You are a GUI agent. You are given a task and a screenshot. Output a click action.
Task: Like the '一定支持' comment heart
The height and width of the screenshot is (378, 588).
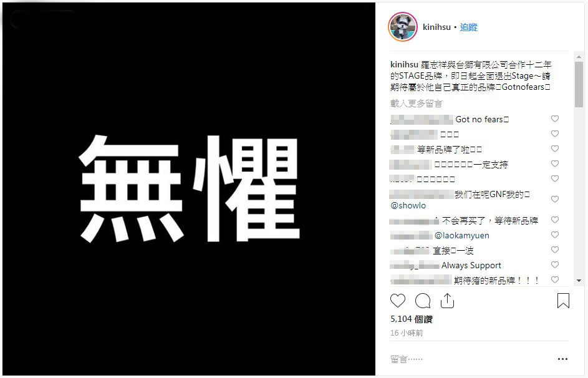554,164
